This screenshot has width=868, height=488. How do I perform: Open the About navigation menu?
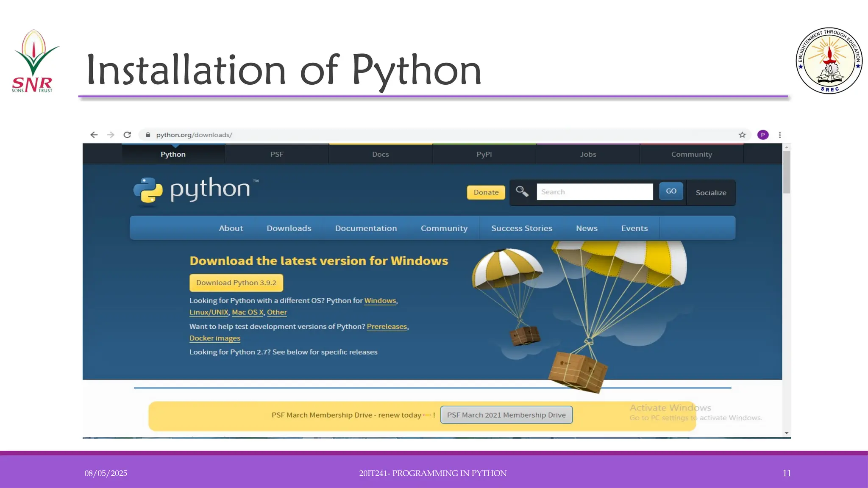(x=231, y=228)
